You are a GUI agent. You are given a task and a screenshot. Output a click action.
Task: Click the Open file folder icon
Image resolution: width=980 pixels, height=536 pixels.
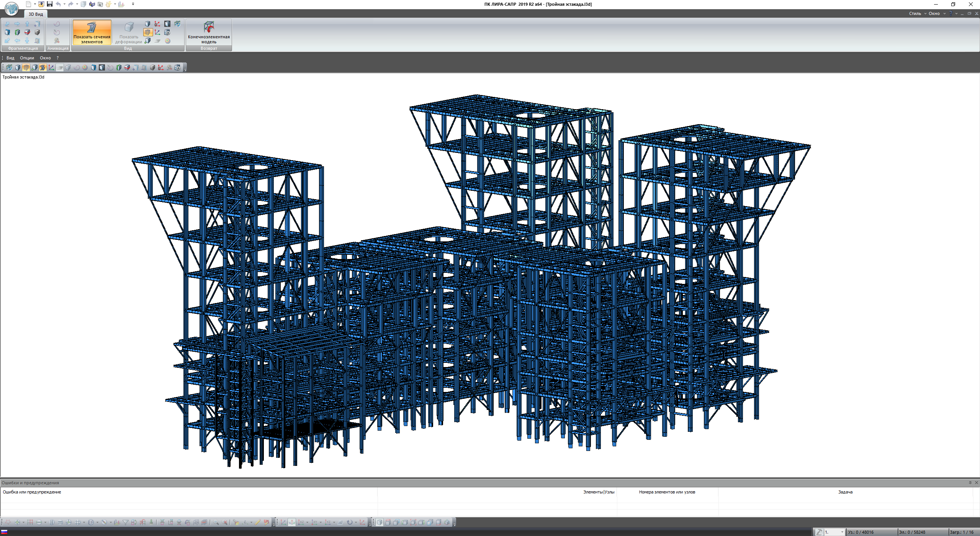tap(41, 4)
